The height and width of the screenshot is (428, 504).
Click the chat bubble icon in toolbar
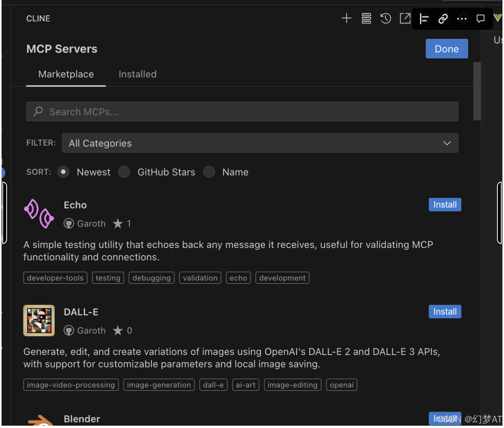coord(481,18)
